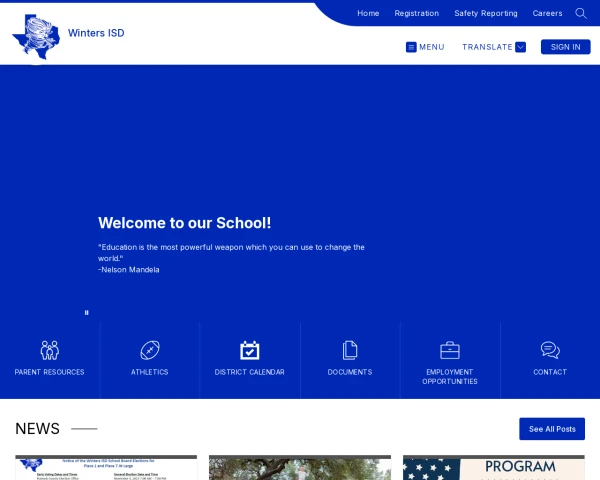Open the Program stars news thumbnail
Image resolution: width=600 pixels, height=480 pixels.
point(494,467)
